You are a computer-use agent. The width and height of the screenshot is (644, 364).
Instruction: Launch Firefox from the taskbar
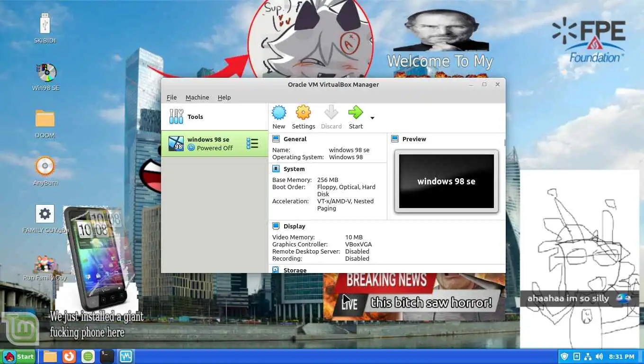click(69, 356)
